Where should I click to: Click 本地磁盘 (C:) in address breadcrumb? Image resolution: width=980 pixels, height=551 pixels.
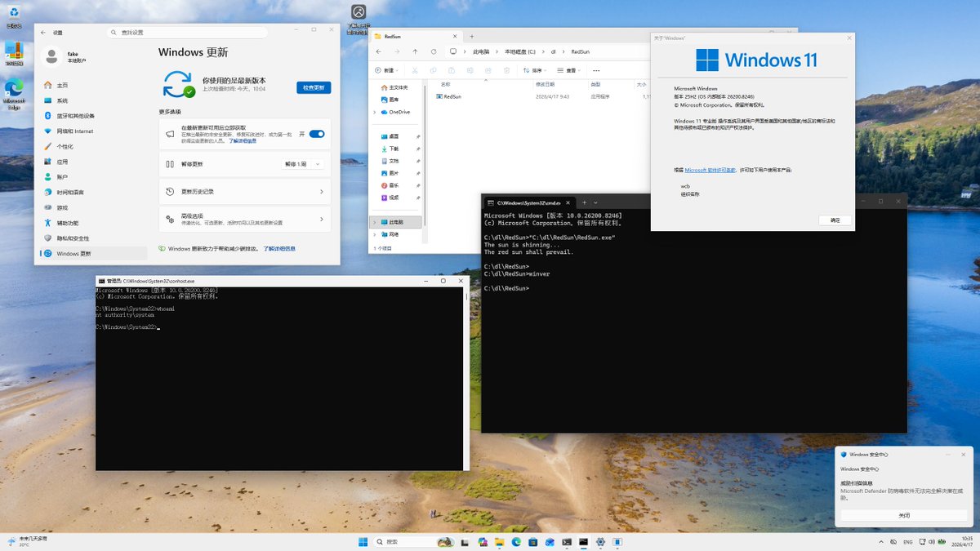pos(520,51)
